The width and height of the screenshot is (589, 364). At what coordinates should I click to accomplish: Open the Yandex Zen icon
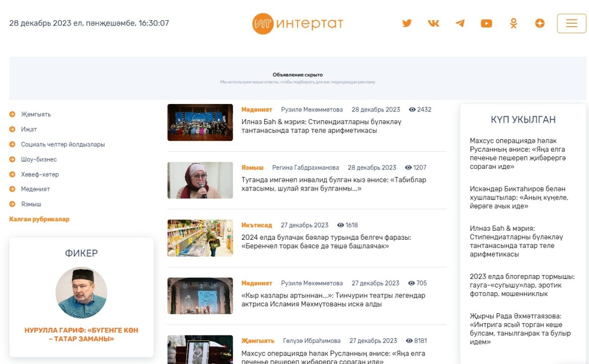(540, 23)
